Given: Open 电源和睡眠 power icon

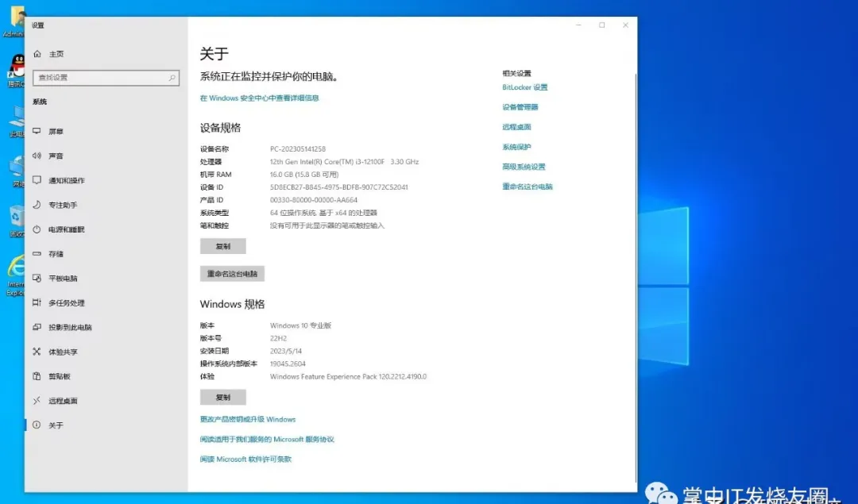Looking at the screenshot, I should (37, 229).
